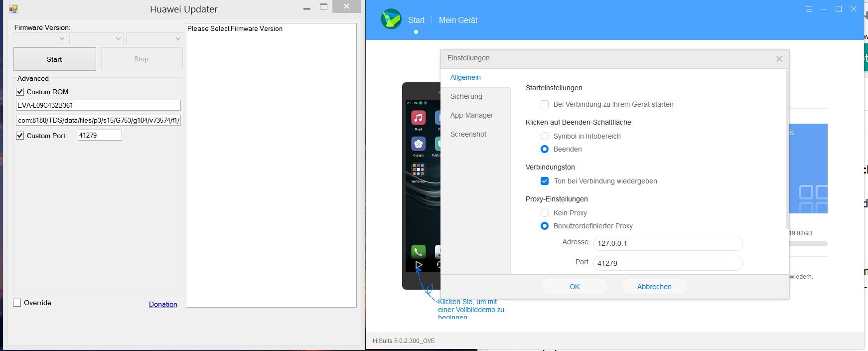868x351 pixels.
Task: Toggle the Custom Port checkbox
Action: pos(20,136)
